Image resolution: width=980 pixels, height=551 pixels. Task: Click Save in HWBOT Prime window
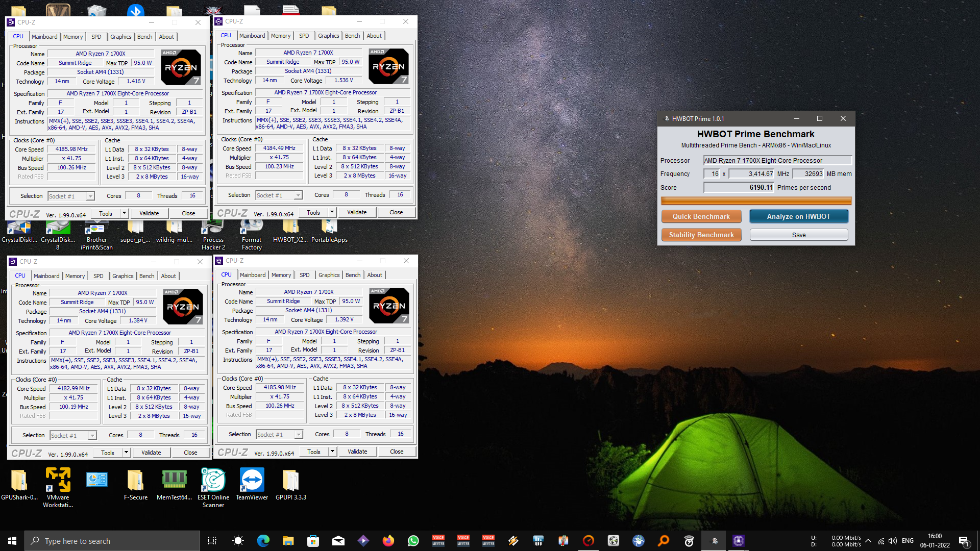799,235
